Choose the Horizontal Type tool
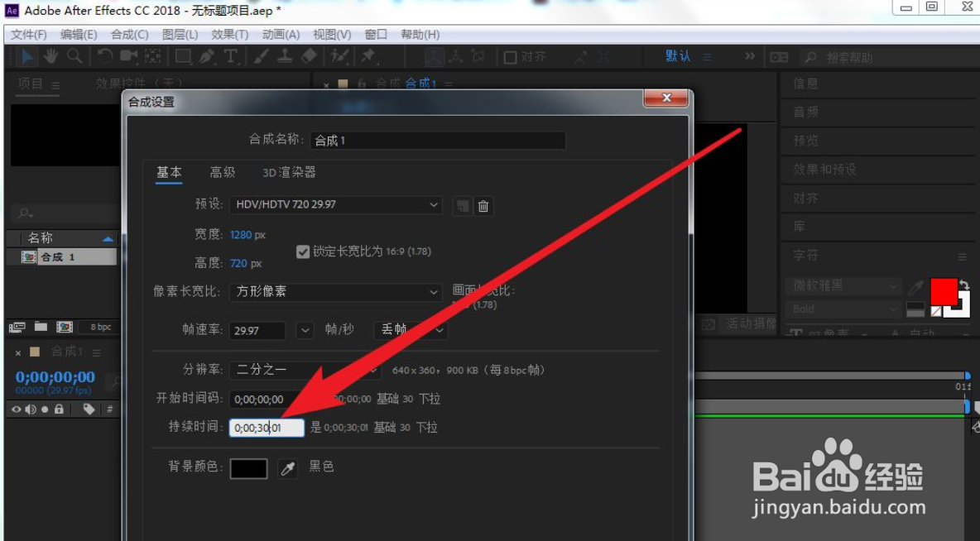The height and width of the screenshot is (541, 980). [x=229, y=57]
